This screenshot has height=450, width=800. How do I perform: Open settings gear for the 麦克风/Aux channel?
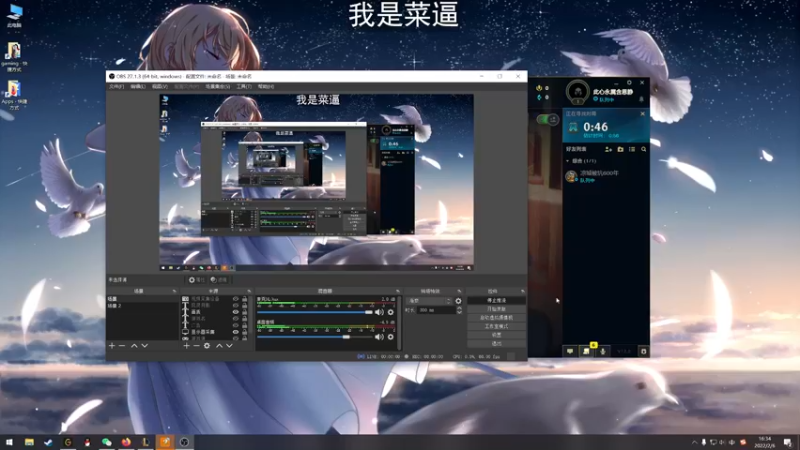tap(391, 312)
